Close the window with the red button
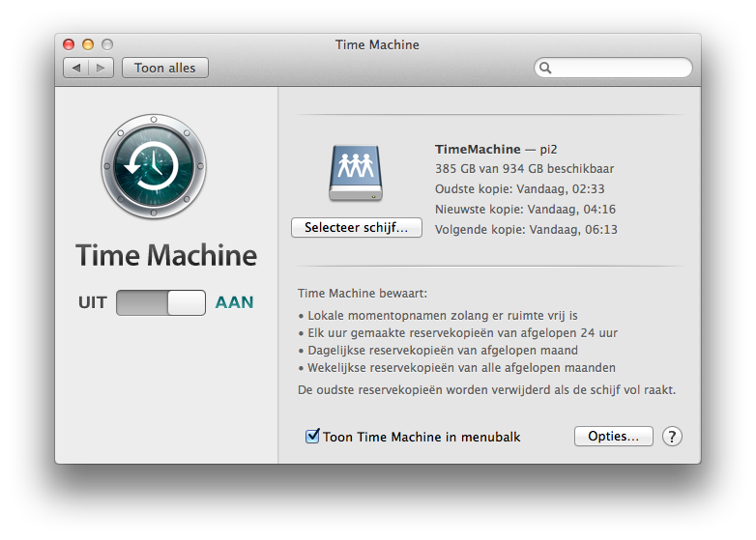The image size is (756, 540). point(69,44)
